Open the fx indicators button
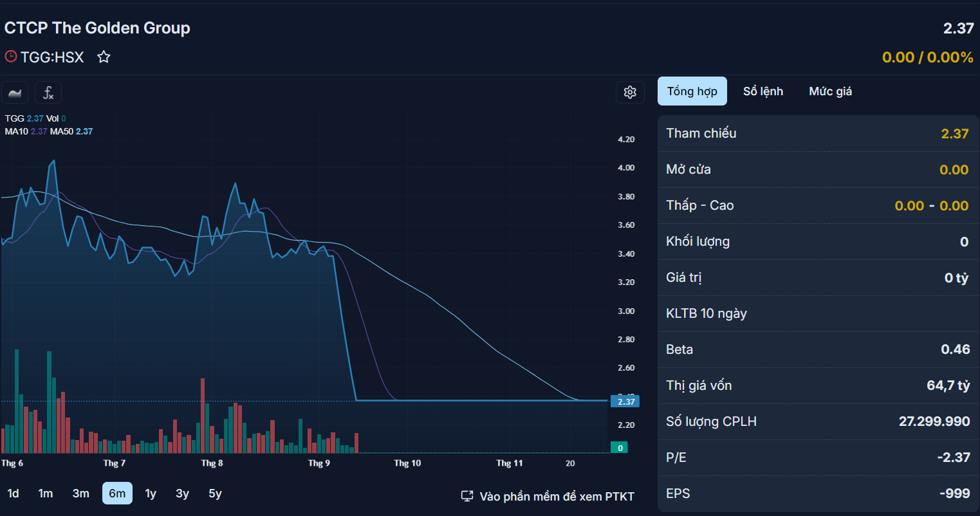Viewport: 980px width, 516px height. click(48, 93)
